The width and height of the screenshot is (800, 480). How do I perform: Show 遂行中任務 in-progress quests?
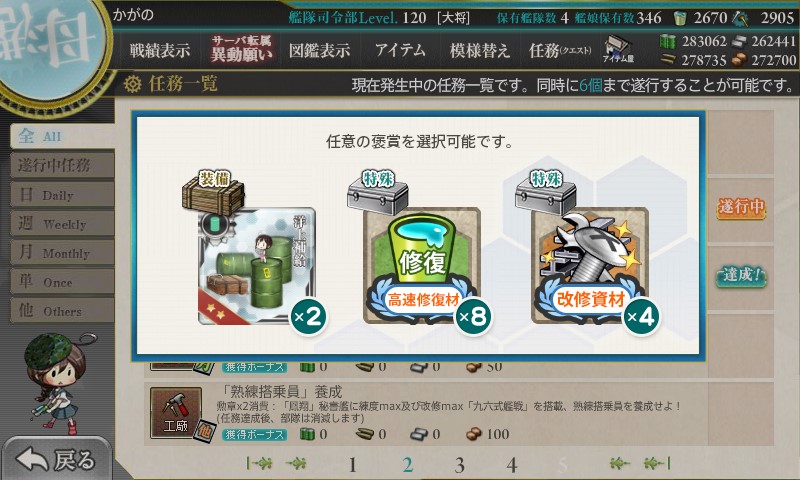pos(62,165)
